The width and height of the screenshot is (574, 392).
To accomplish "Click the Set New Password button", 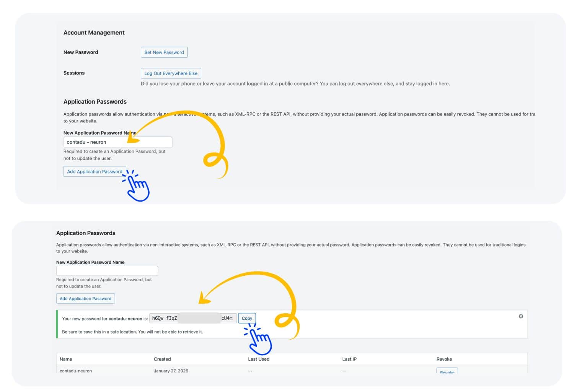I will (164, 52).
